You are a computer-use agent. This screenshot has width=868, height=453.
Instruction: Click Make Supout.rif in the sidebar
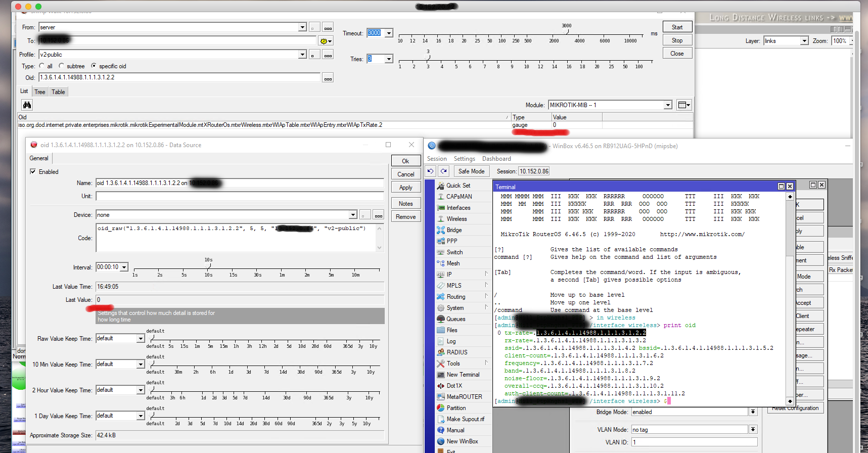click(x=465, y=419)
